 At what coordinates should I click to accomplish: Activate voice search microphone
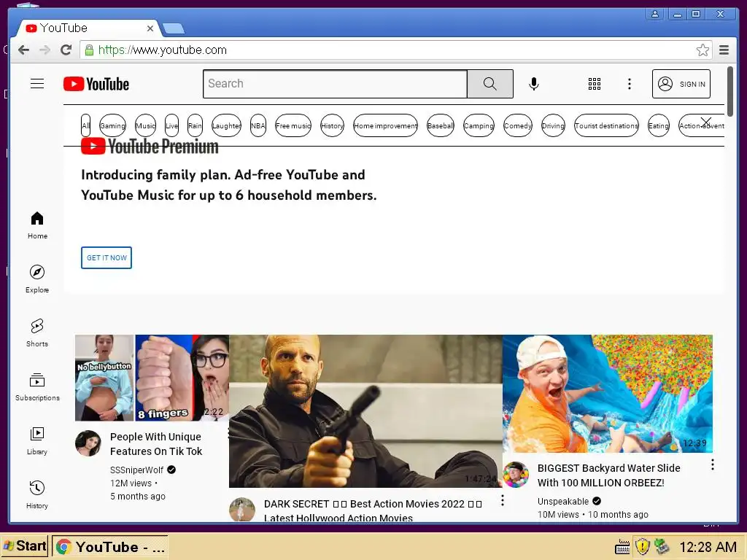coord(534,84)
